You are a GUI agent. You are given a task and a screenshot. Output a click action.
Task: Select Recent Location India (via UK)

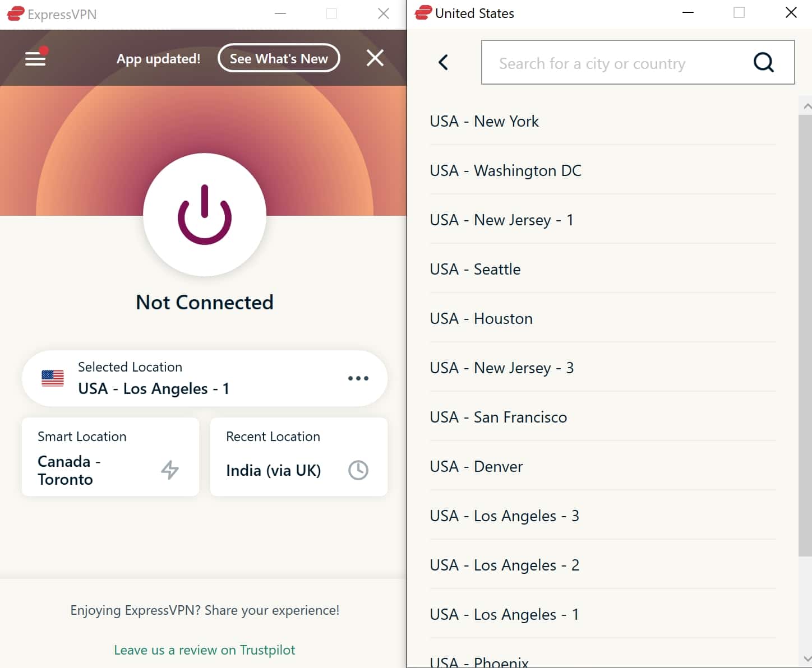[299, 457]
